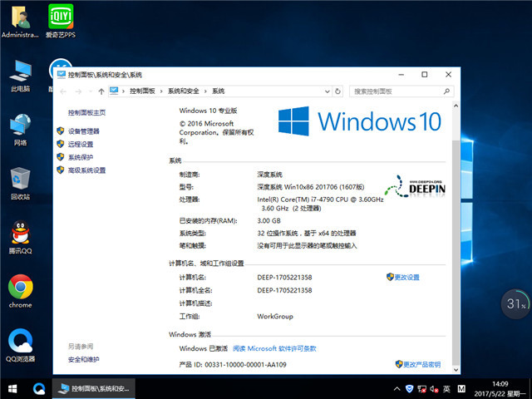Click the computer icon in the address bar
The height and width of the screenshot is (399, 532).
coord(114,91)
